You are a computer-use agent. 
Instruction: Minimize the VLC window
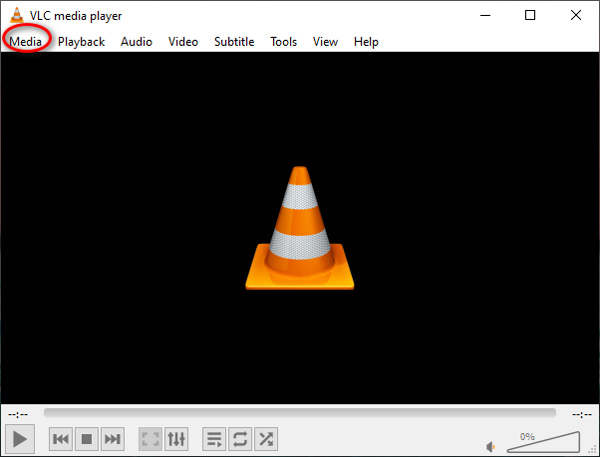(x=485, y=15)
